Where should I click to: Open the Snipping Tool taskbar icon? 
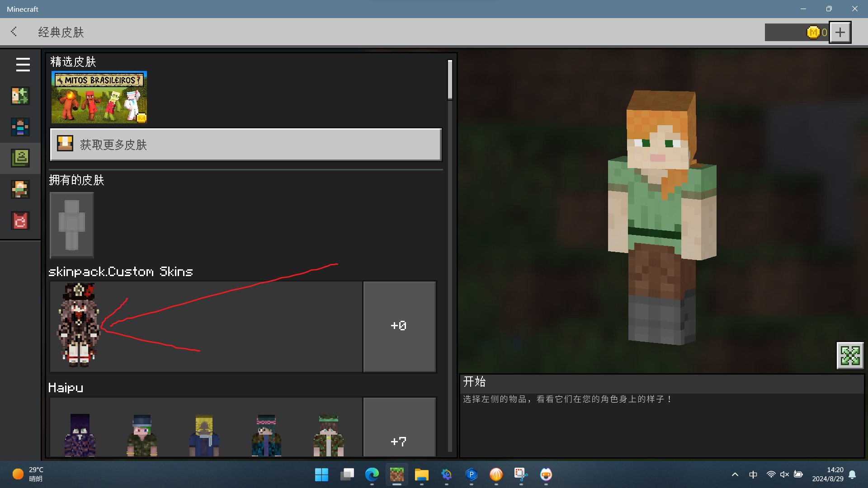pos(521,474)
